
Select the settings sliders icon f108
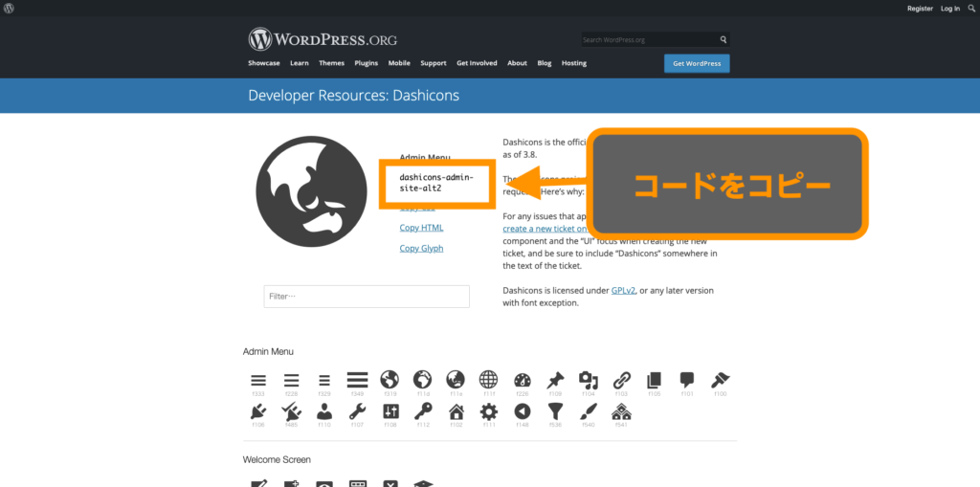pos(390,411)
